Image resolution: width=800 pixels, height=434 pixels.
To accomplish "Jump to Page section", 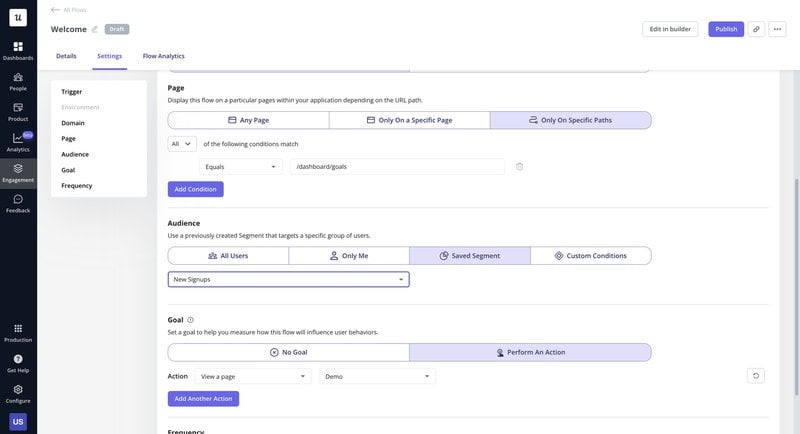I will [x=68, y=139].
